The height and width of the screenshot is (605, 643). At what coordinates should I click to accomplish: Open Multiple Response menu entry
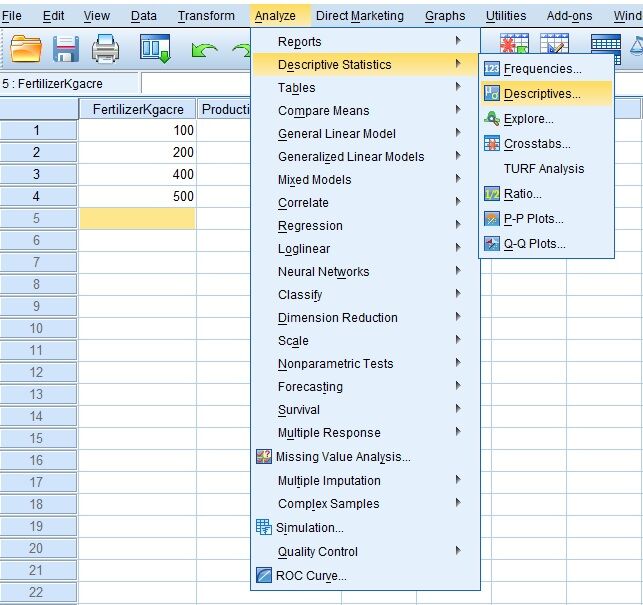point(365,432)
